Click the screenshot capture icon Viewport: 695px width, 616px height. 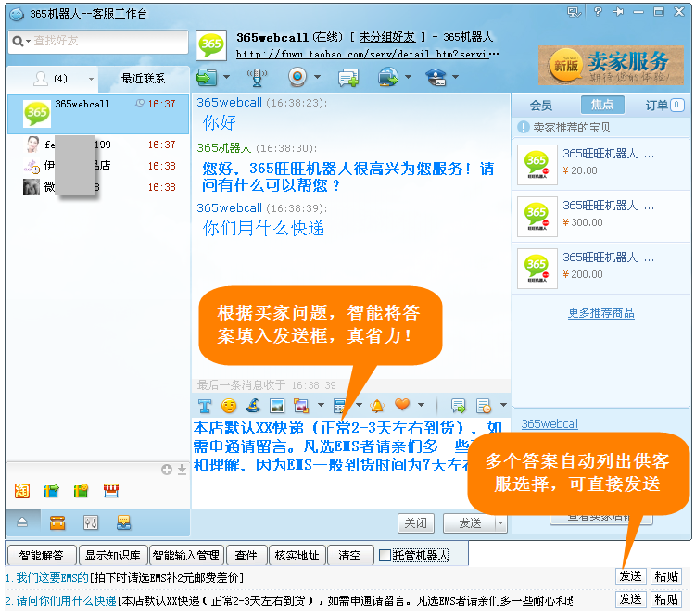pos(301,405)
